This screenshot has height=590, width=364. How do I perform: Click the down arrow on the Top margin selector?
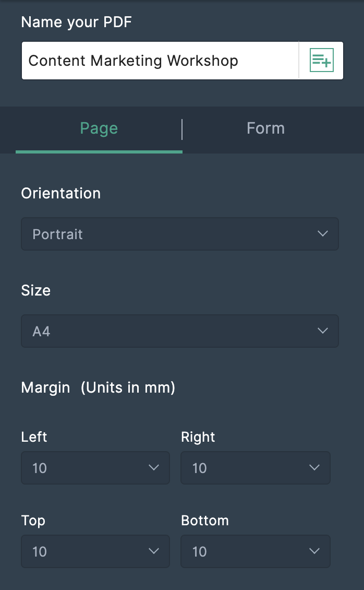coord(154,551)
